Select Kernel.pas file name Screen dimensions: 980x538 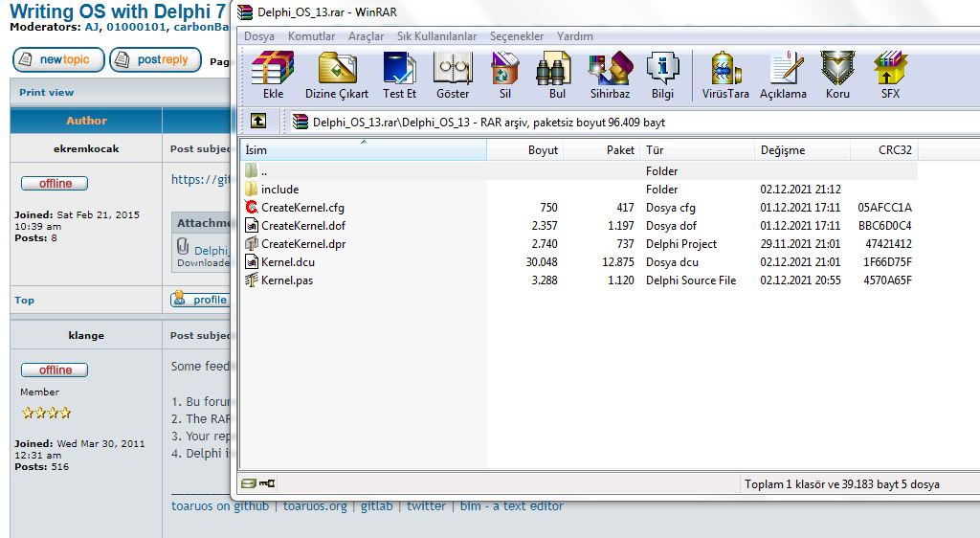(287, 280)
